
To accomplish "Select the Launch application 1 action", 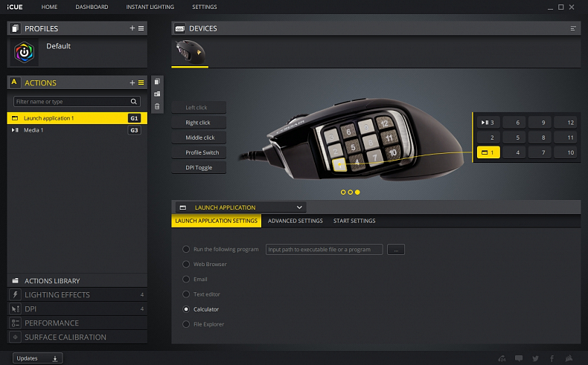I will 77,118.
